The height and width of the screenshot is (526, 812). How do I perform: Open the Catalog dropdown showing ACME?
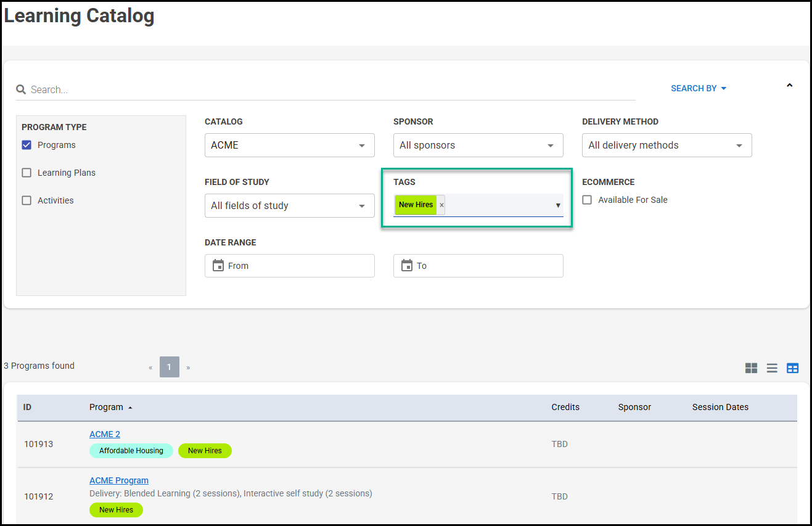point(289,146)
